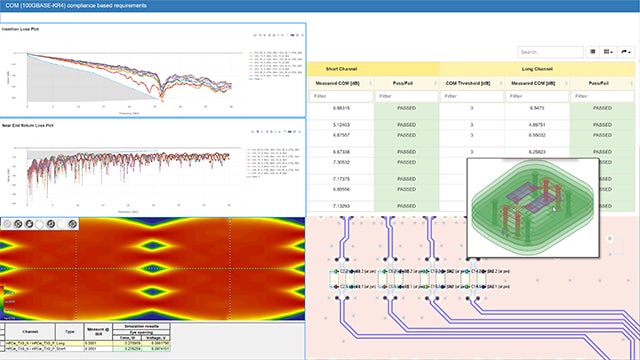This screenshot has width=640, height=360.
Task: Click the Filter box under COM Threshold [dB]
Action: (471, 96)
